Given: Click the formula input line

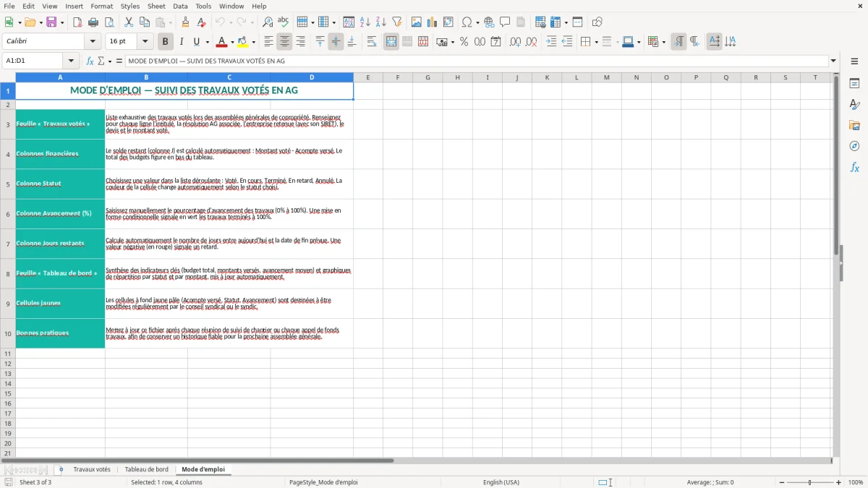Looking at the screenshot, I should [x=476, y=61].
